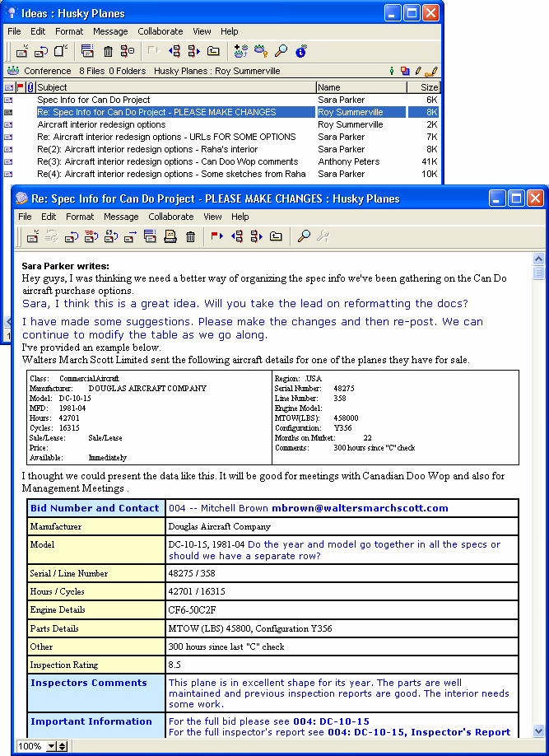Click the find magnifier in message toolbar
This screenshot has height=756, width=549.
point(304,236)
